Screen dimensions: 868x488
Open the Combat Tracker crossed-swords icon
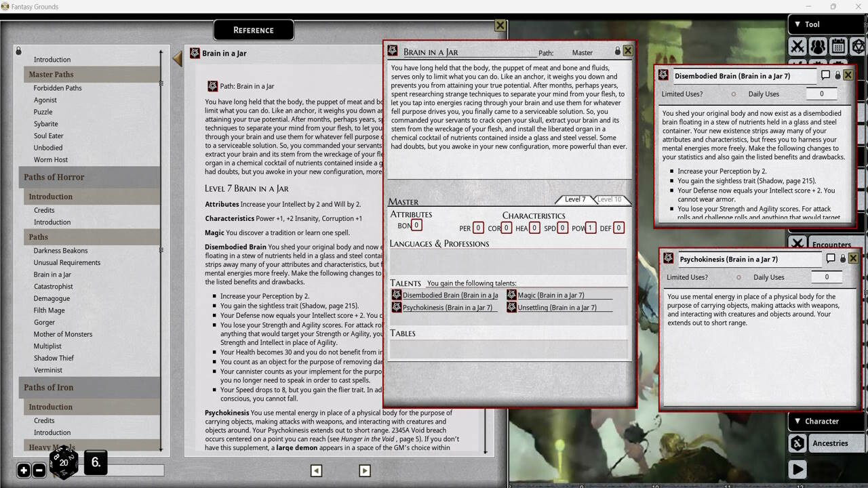pyautogui.click(x=797, y=46)
